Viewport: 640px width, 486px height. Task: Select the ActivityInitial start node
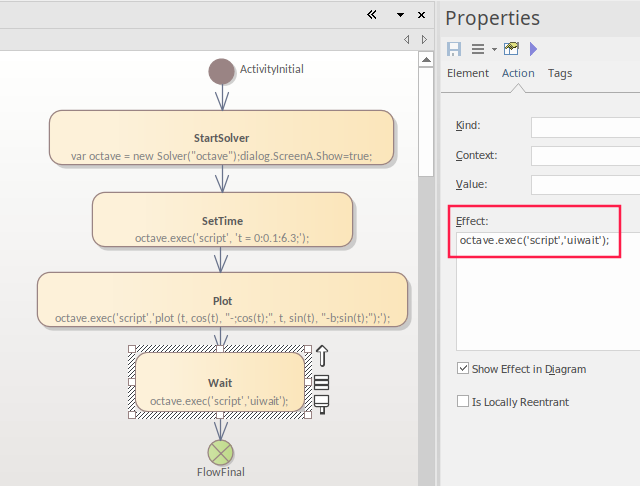222,71
